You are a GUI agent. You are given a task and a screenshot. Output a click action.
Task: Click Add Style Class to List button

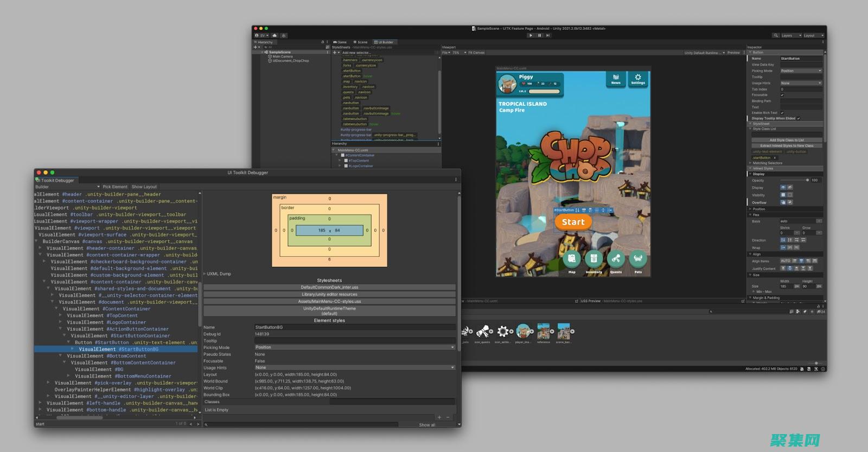click(x=787, y=140)
